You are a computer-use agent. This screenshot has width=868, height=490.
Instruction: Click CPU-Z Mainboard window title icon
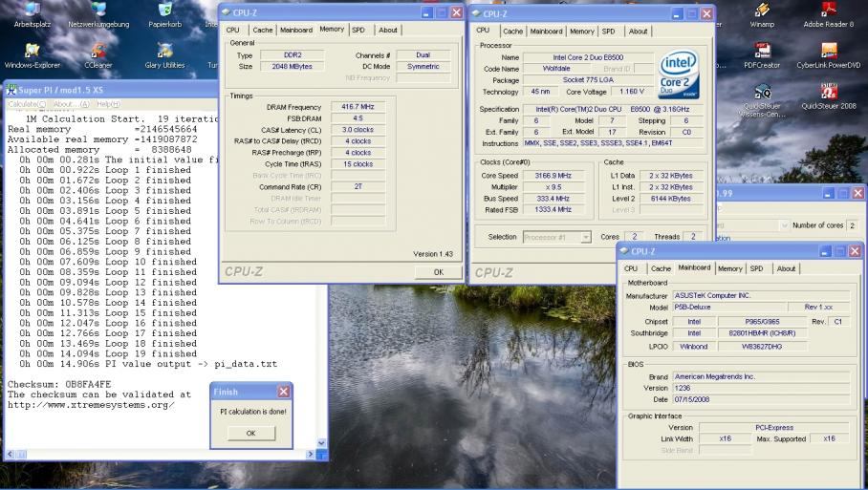(x=624, y=251)
